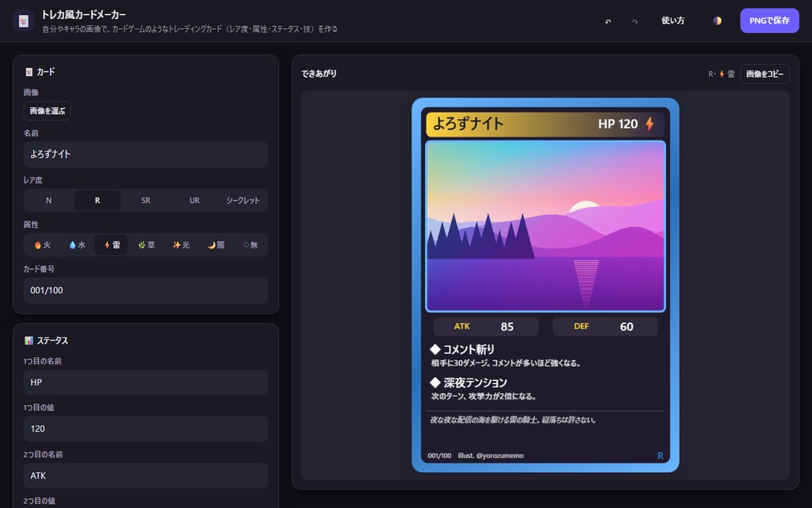Viewport: 812px width, 508px height.
Task: Click the できあがり heading
Action: point(319,74)
